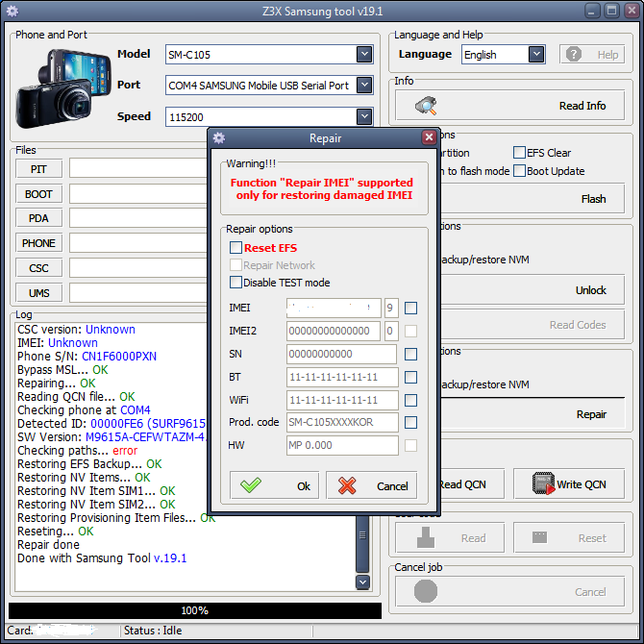Click the PHONE file button
Screen dimensions: 644x644
pos(39,243)
